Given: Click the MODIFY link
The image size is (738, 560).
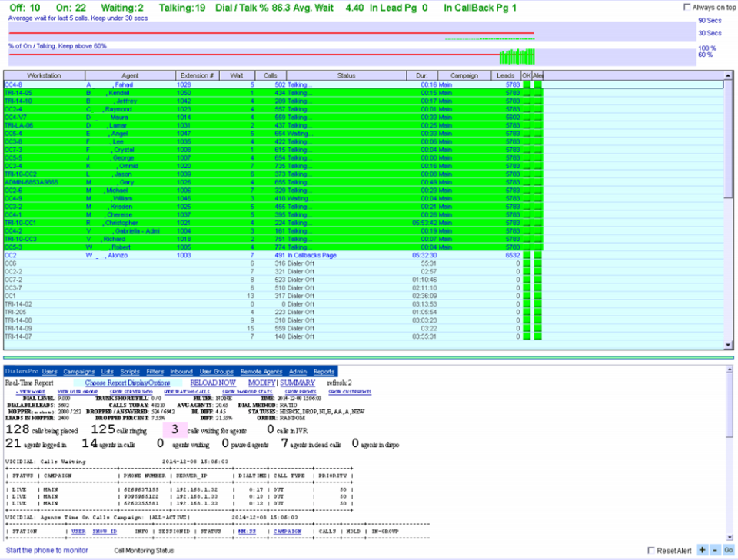Looking at the screenshot, I should (261, 383).
